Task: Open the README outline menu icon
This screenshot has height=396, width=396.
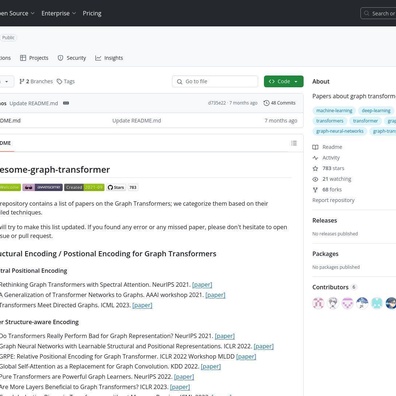Action: tap(294, 143)
